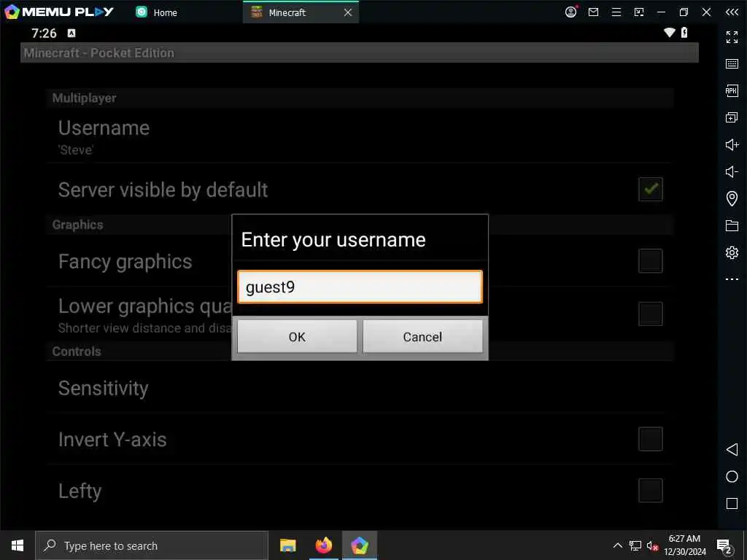Enable Fancy graphics checkbox
The height and width of the screenshot is (560, 747).
coord(650,260)
